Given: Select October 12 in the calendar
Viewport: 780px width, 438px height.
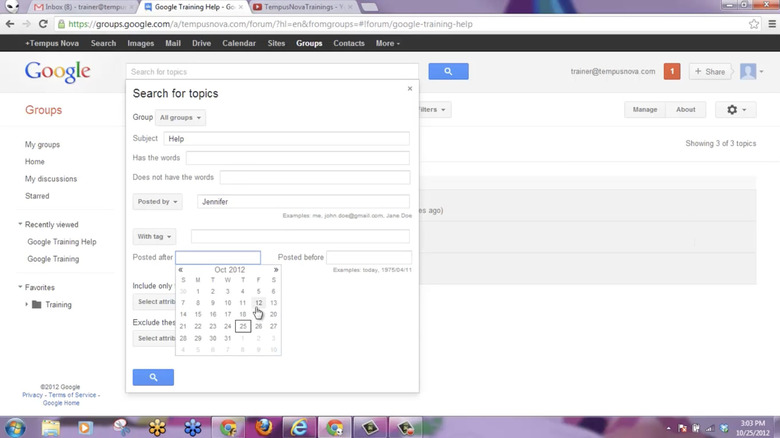Looking at the screenshot, I should click(258, 303).
